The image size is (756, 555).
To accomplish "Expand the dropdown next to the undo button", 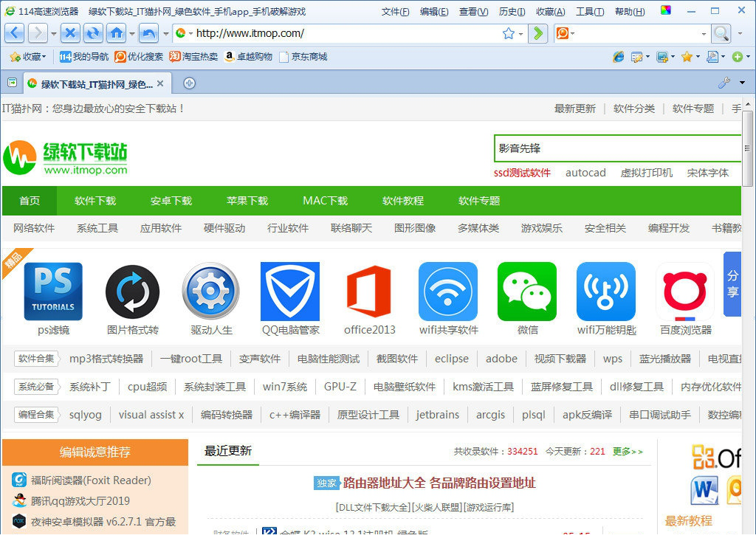I will pyautogui.click(x=165, y=34).
